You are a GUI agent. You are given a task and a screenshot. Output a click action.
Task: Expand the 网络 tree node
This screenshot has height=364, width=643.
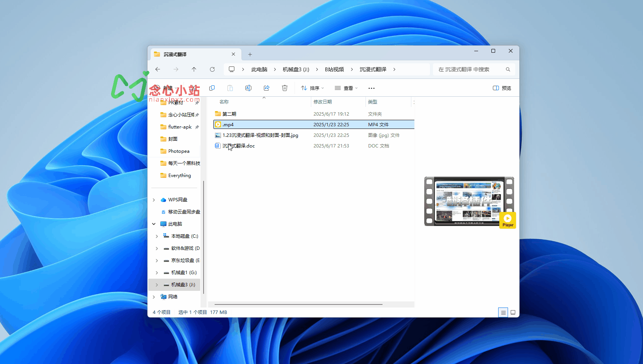tap(154, 297)
